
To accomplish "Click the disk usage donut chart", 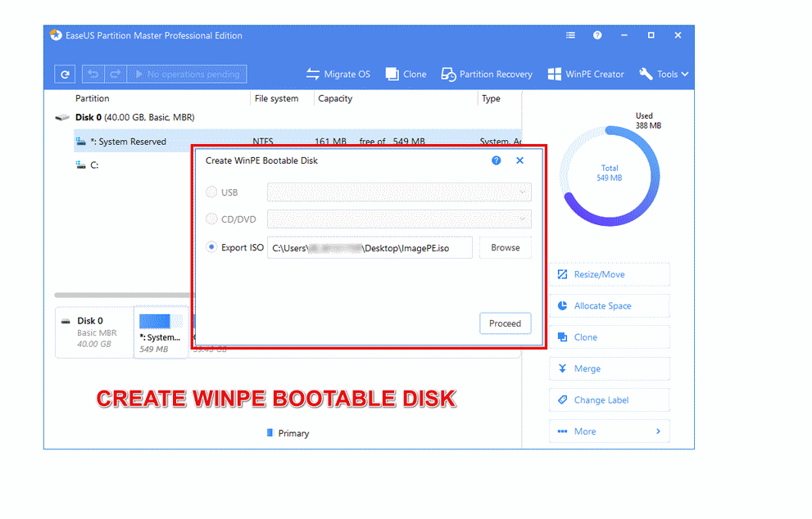I will [610, 175].
